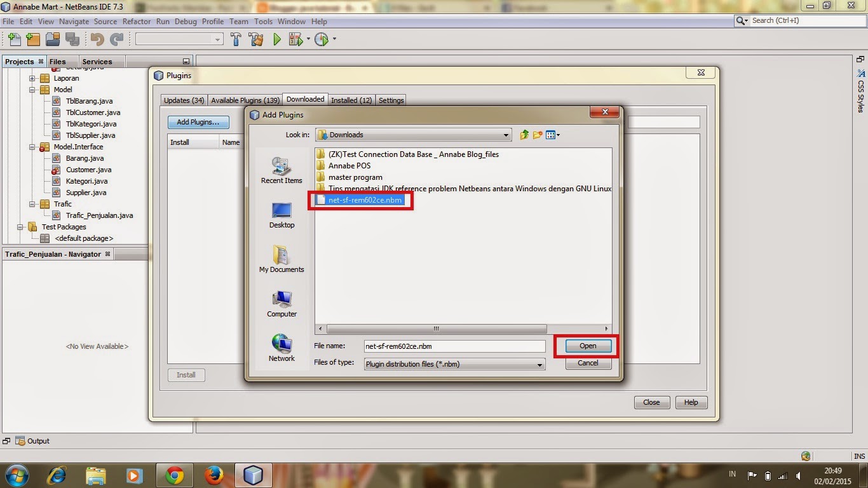Close the Trafic_Penjualan Navigator tab
The width and height of the screenshot is (868, 488).
coord(107,254)
